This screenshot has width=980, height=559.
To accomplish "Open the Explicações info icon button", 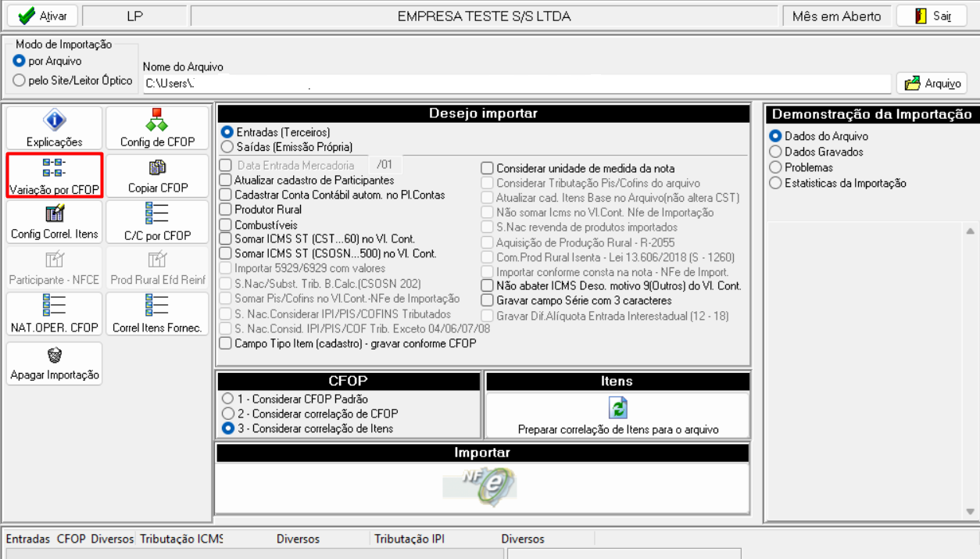I will point(54,128).
